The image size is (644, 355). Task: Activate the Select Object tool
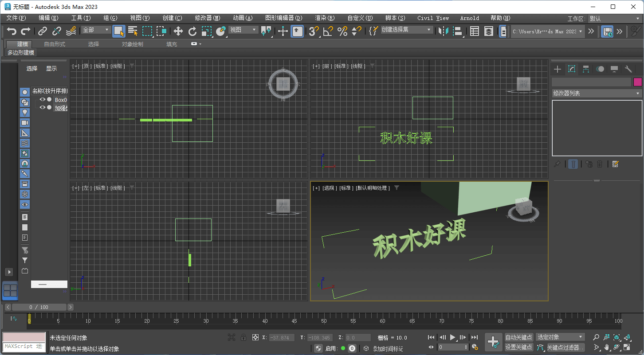[118, 31]
